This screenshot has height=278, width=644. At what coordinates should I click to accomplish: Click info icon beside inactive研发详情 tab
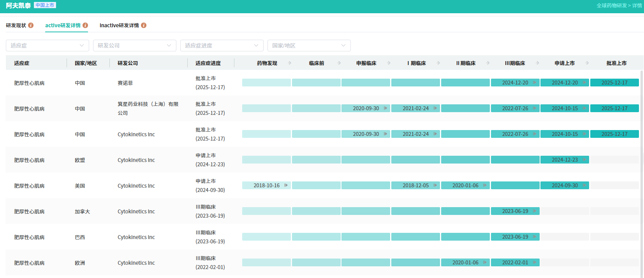coord(144,25)
